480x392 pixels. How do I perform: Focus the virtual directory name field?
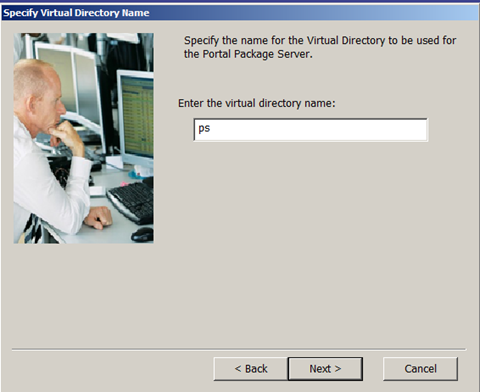(311, 130)
